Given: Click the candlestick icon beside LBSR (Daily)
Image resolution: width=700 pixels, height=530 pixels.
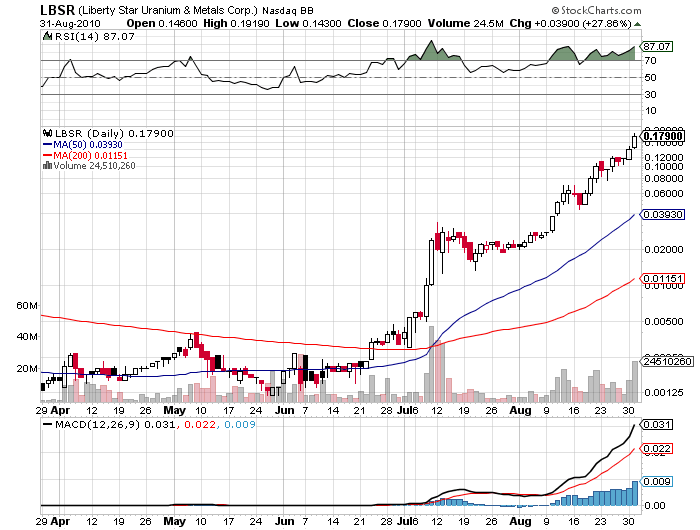Looking at the screenshot, I should 47,133.
